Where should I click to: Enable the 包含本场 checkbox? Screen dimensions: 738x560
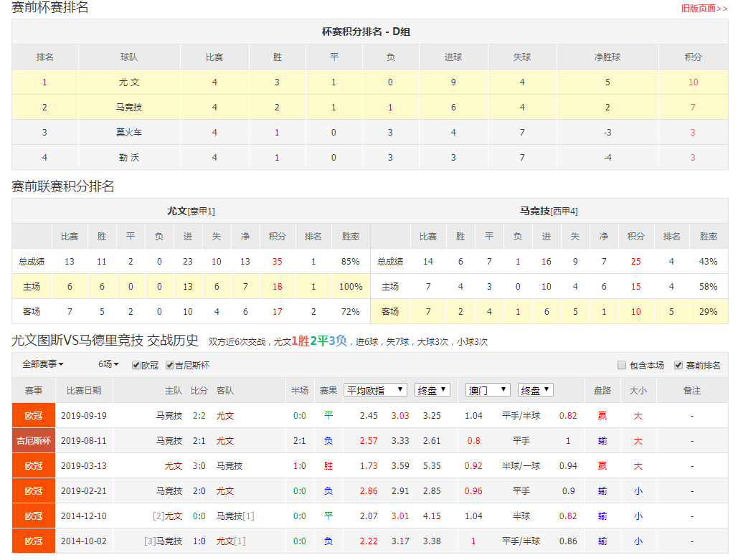(622, 365)
